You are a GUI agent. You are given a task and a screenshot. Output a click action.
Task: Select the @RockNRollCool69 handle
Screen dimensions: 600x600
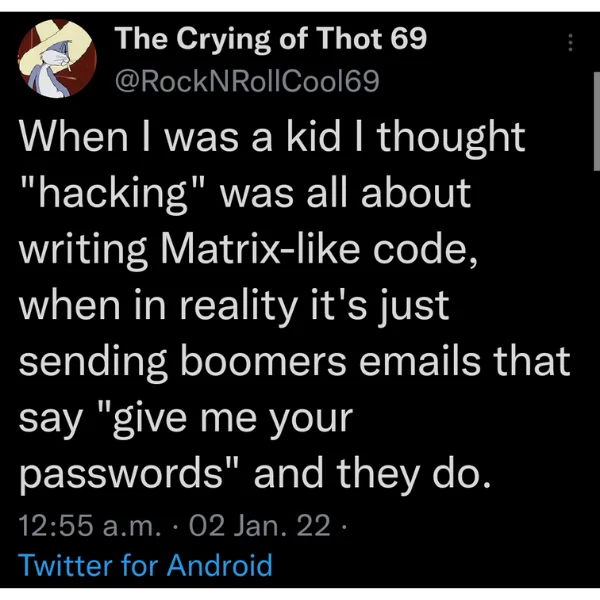point(247,82)
